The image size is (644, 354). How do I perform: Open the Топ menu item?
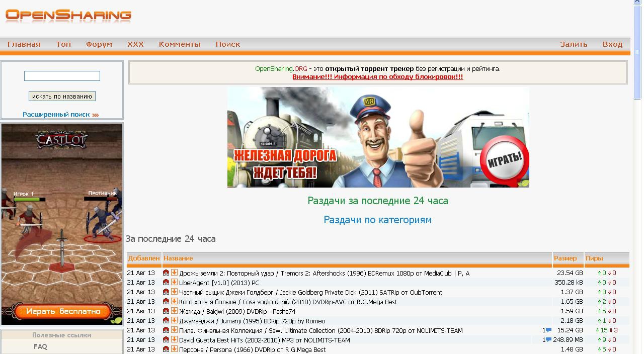tap(63, 44)
